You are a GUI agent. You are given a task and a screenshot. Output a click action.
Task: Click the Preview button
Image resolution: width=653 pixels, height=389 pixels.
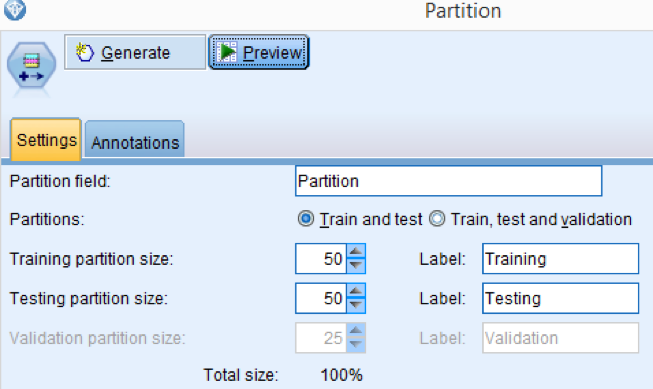coord(258,52)
